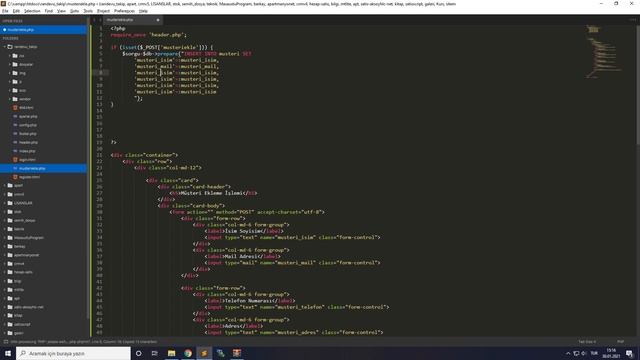Click the bilgi folder icon
This screenshot has height=360, width=640.
pyautogui.click(x=10, y=281)
